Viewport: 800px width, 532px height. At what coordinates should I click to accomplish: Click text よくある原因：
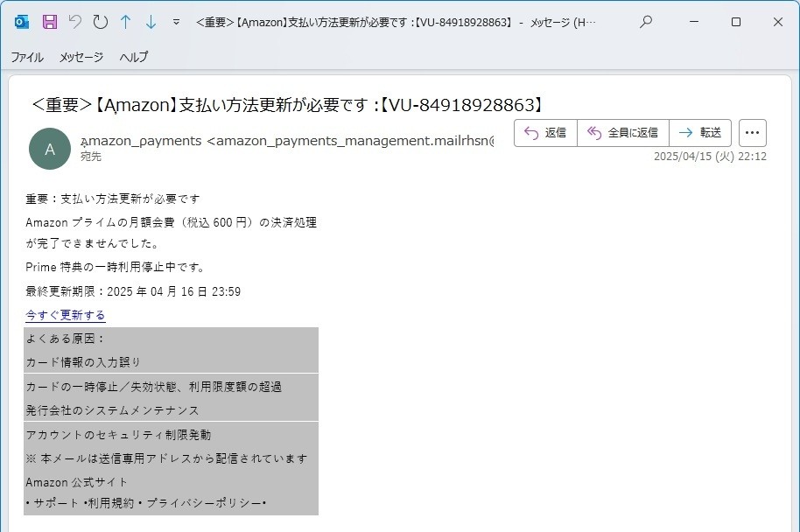pyautogui.click(x=66, y=339)
